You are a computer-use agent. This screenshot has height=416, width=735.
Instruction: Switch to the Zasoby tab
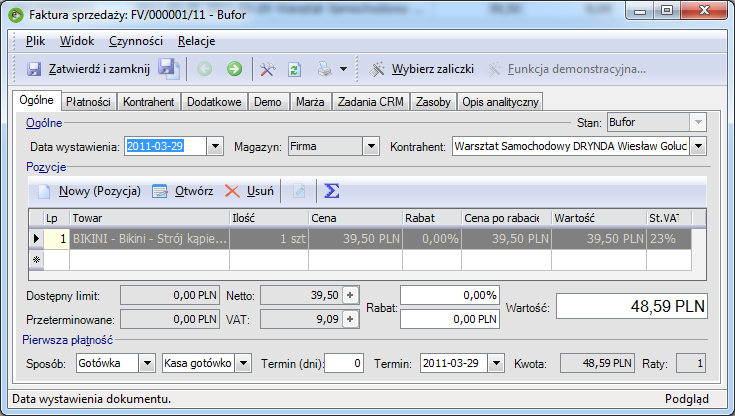433,102
